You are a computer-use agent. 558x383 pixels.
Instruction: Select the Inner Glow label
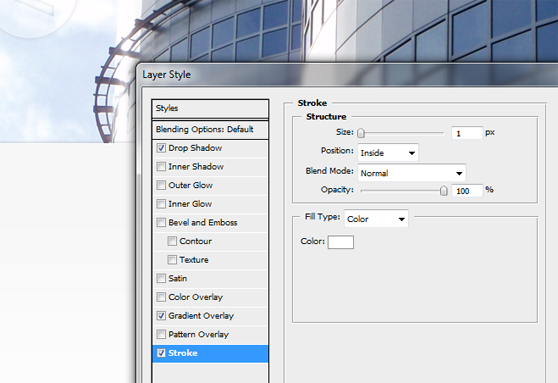coord(190,204)
